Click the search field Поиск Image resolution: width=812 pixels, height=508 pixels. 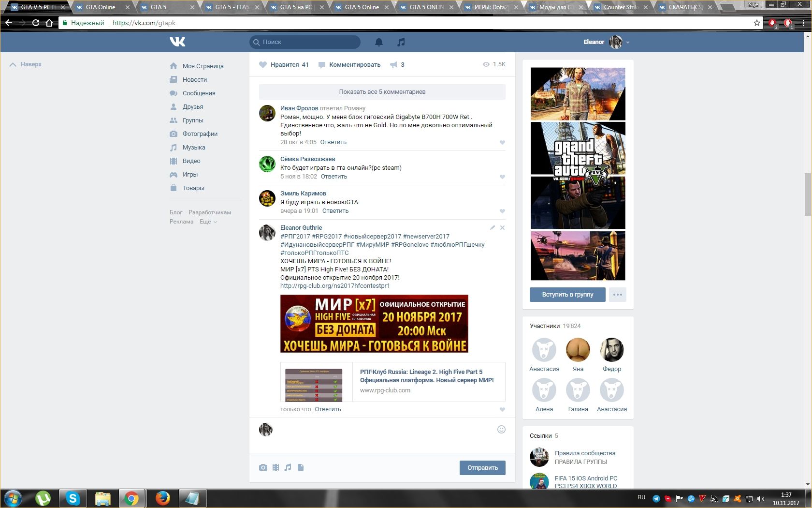tap(305, 42)
